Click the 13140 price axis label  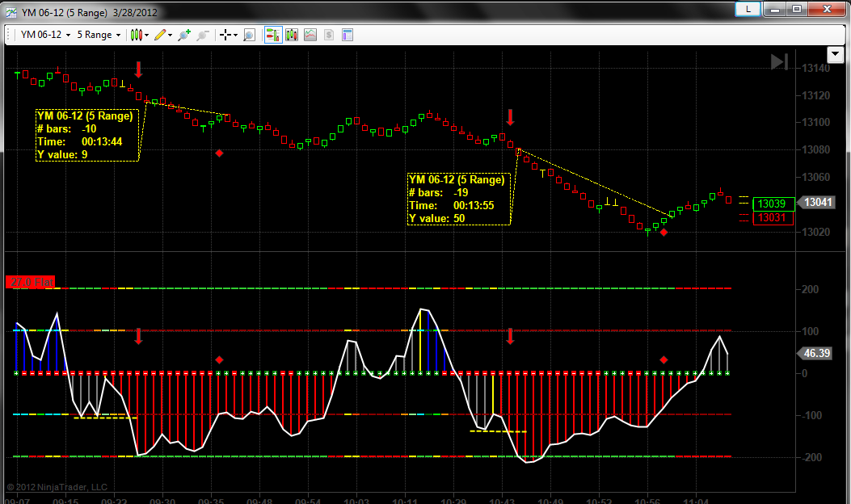815,69
